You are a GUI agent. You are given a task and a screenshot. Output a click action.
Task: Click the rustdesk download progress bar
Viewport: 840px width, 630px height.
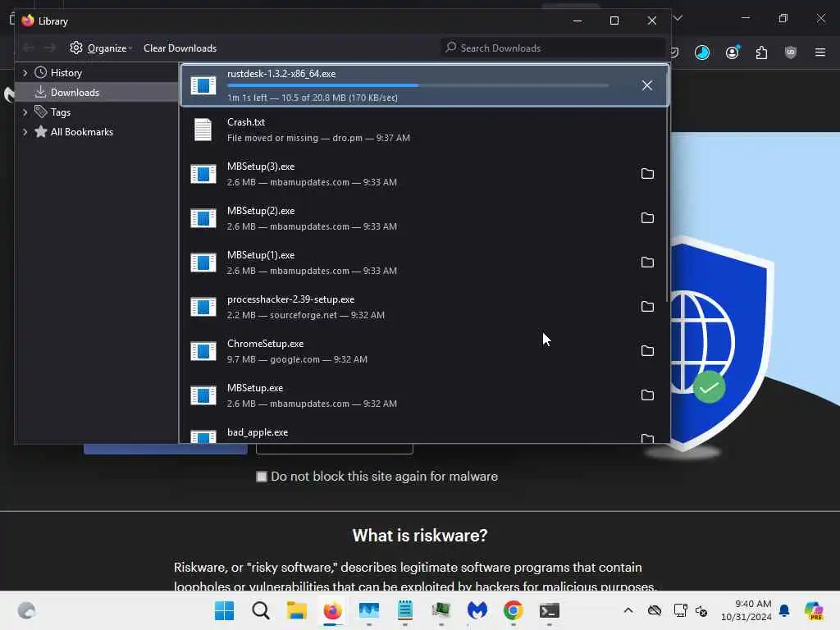tap(418, 85)
